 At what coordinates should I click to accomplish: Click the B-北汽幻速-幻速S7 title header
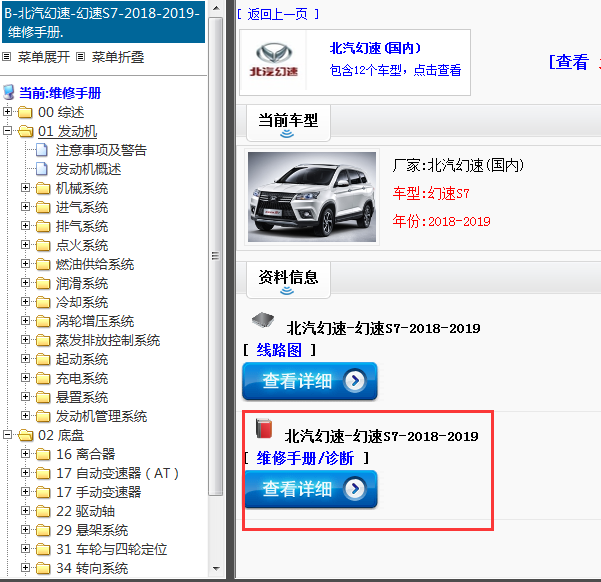(103, 22)
